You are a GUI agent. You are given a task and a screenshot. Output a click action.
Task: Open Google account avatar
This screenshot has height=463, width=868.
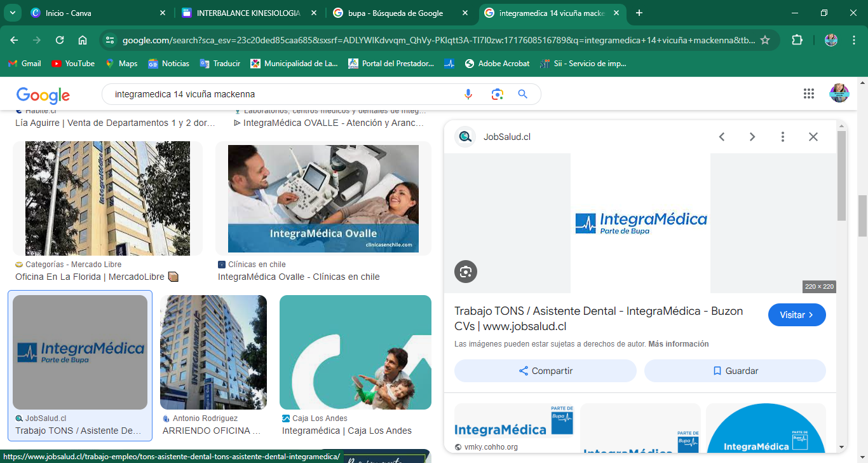(839, 93)
